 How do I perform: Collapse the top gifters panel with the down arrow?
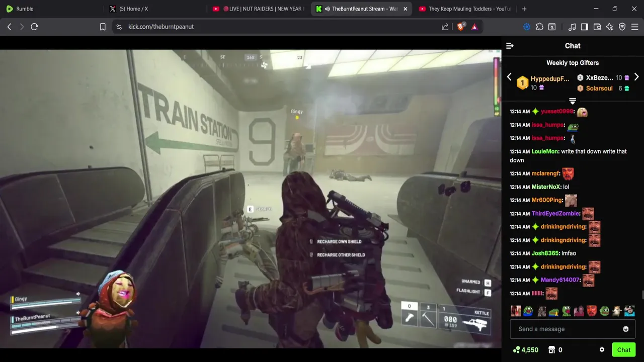[x=573, y=101]
